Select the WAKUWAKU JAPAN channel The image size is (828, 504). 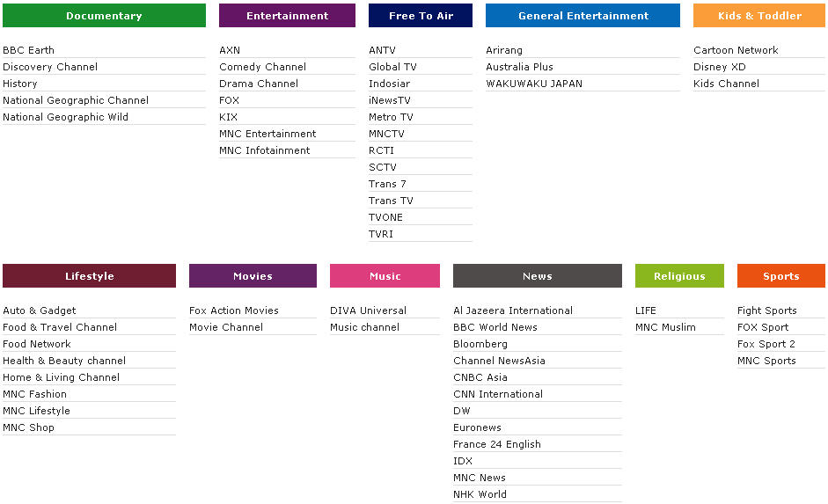coord(534,84)
